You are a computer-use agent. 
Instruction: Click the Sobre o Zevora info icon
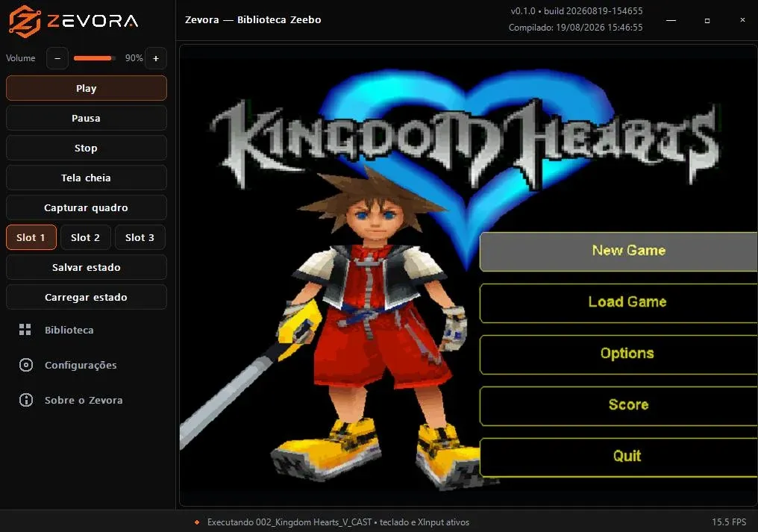coord(25,400)
